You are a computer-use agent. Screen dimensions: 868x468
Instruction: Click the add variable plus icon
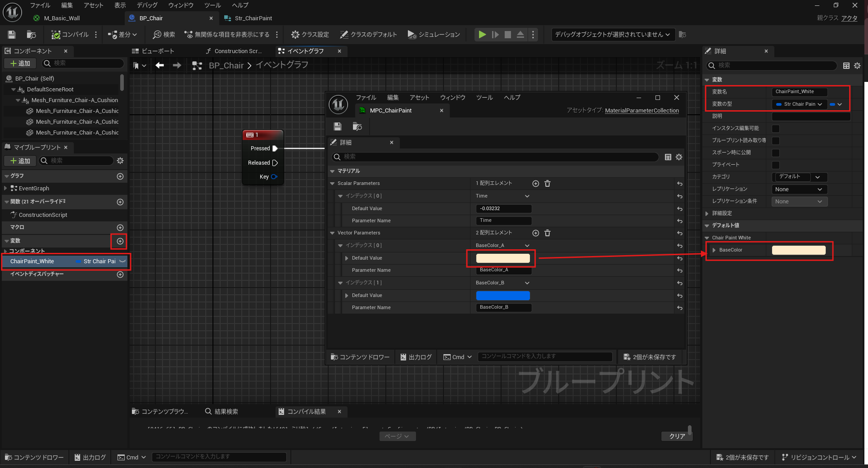(120, 241)
